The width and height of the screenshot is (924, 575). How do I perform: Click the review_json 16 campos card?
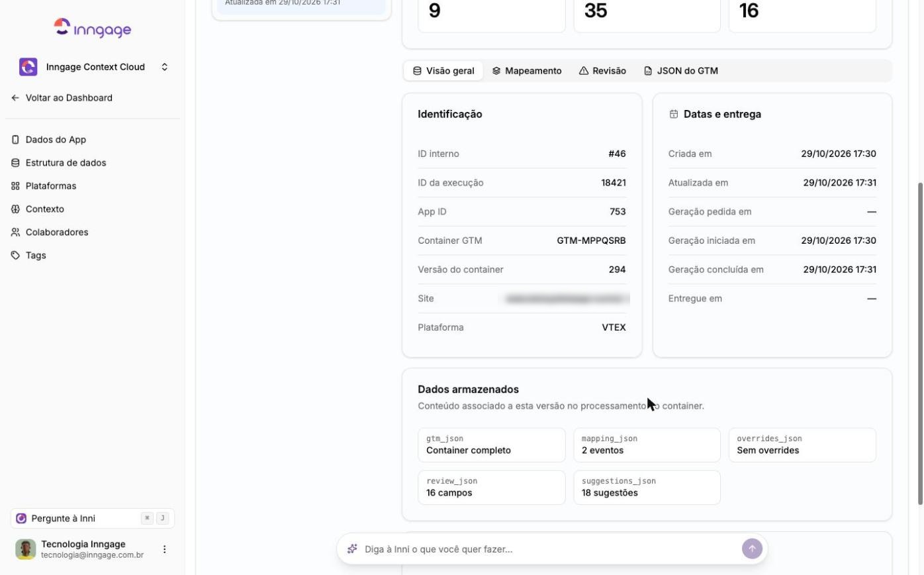[492, 488]
